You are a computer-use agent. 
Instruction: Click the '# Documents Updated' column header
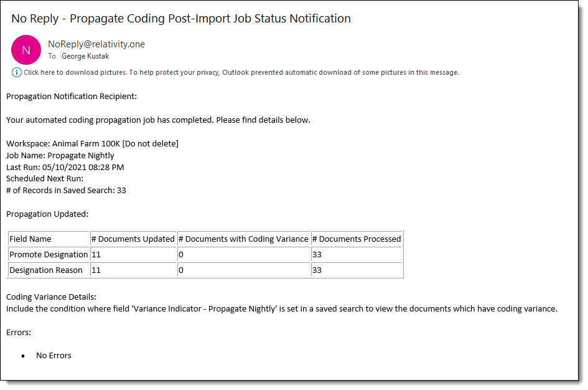133,239
